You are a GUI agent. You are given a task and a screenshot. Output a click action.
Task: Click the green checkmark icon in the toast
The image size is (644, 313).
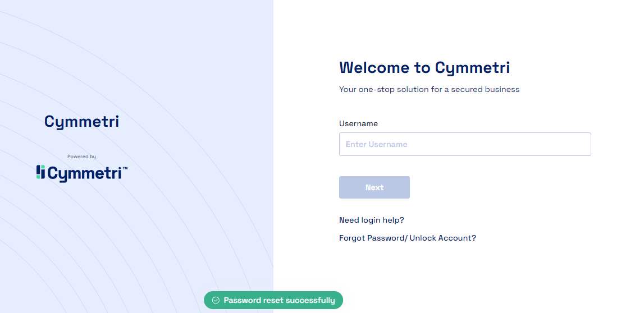pyautogui.click(x=216, y=301)
